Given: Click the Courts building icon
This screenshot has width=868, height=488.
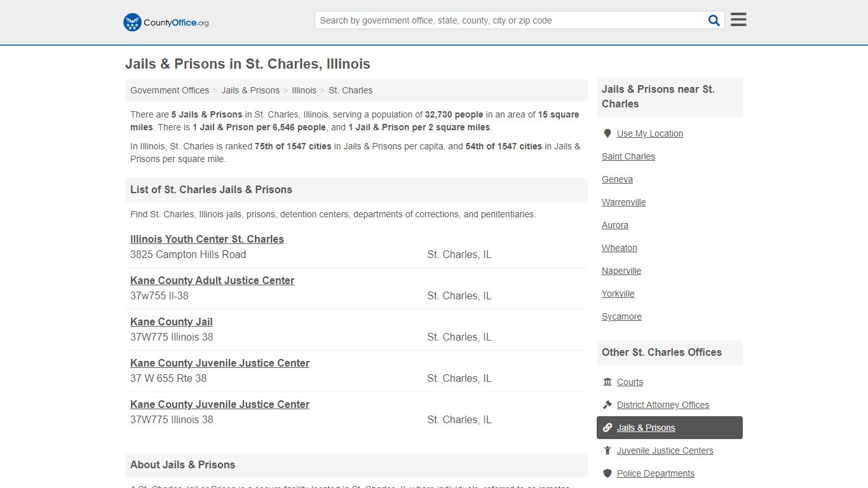Looking at the screenshot, I should 607,382.
